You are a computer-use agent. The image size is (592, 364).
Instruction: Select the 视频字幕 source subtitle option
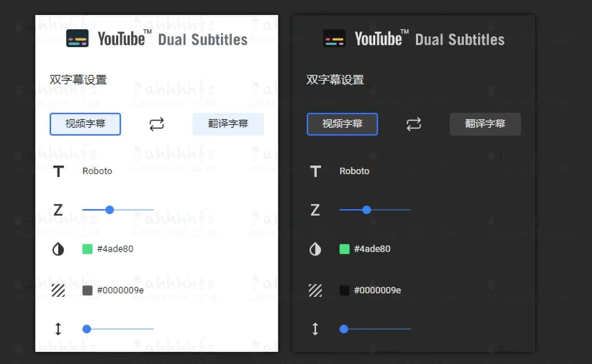point(85,124)
